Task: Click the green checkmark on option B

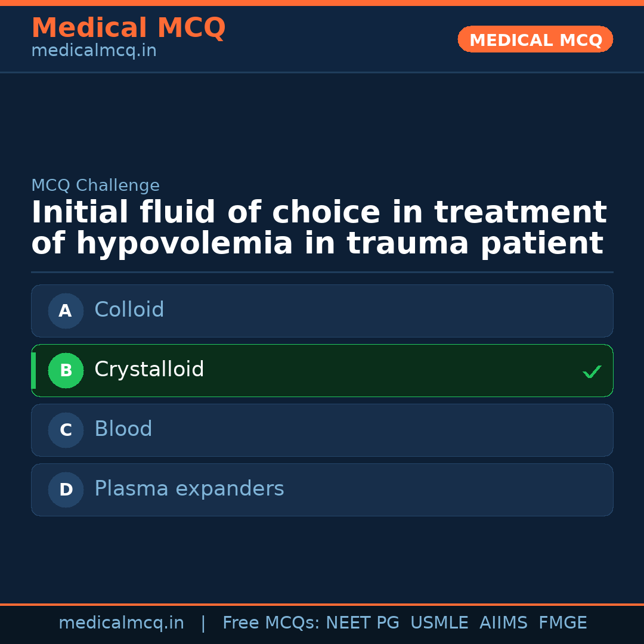Action: (592, 371)
